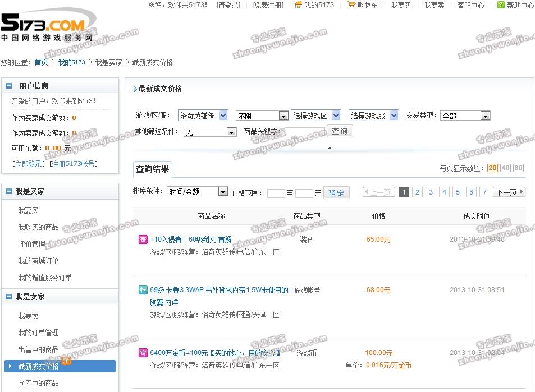The height and width of the screenshot is (392, 535).
Task: Click the triangle icon beside 最新成交价格 heading
Action: tap(135, 89)
